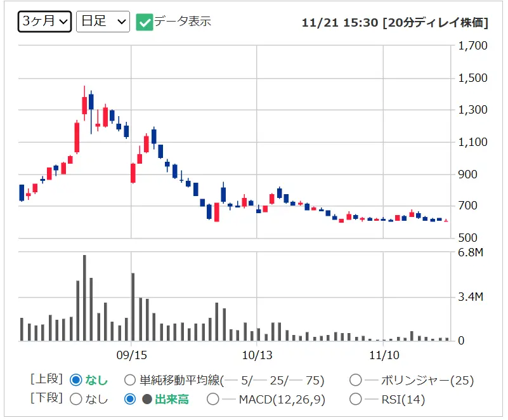This screenshot has width=508, height=420.
Task: Open the 日足 candle interval dropdown
Action: 103,21
